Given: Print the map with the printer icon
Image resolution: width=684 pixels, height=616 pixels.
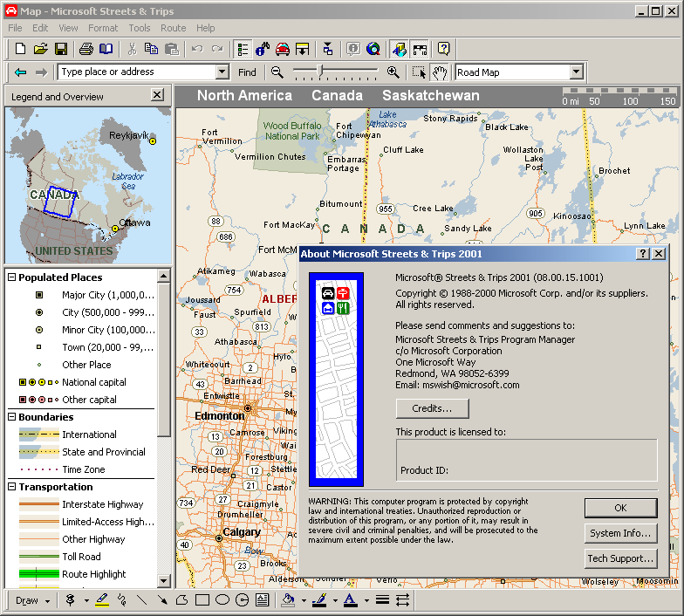Looking at the screenshot, I should click(86, 49).
